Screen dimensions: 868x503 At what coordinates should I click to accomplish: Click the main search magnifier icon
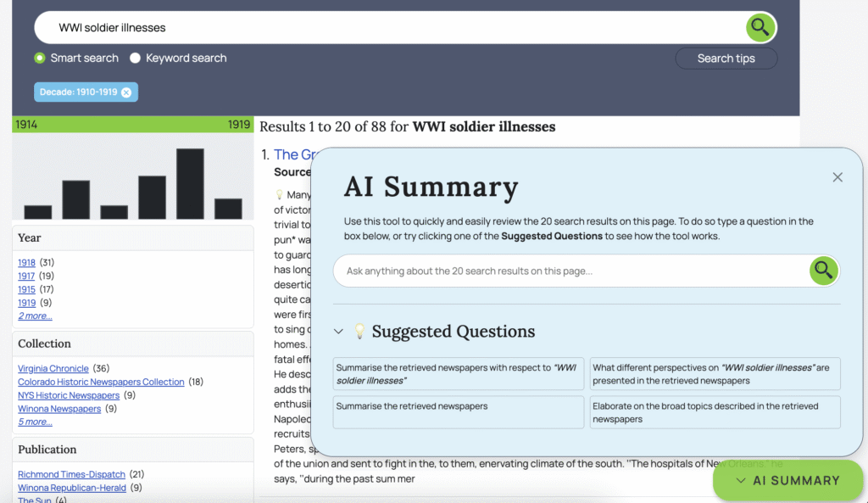760,27
